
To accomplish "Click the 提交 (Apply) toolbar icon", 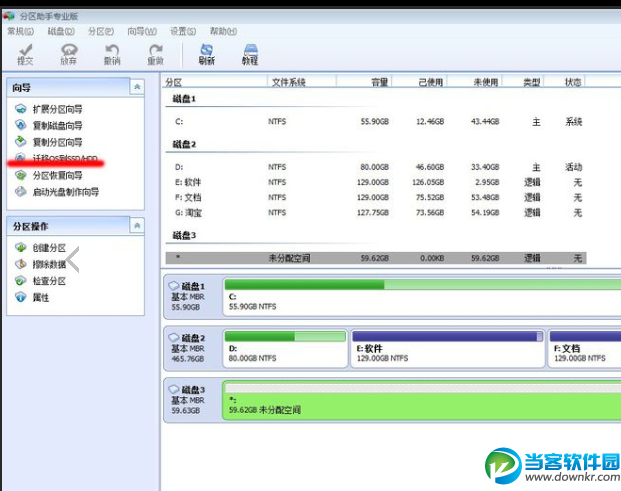I will coord(25,53).
